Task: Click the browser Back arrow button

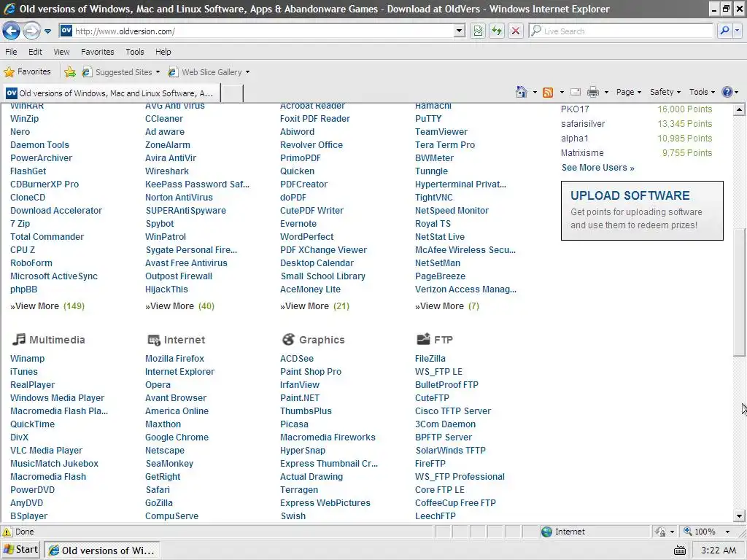Action: (11, 31)
